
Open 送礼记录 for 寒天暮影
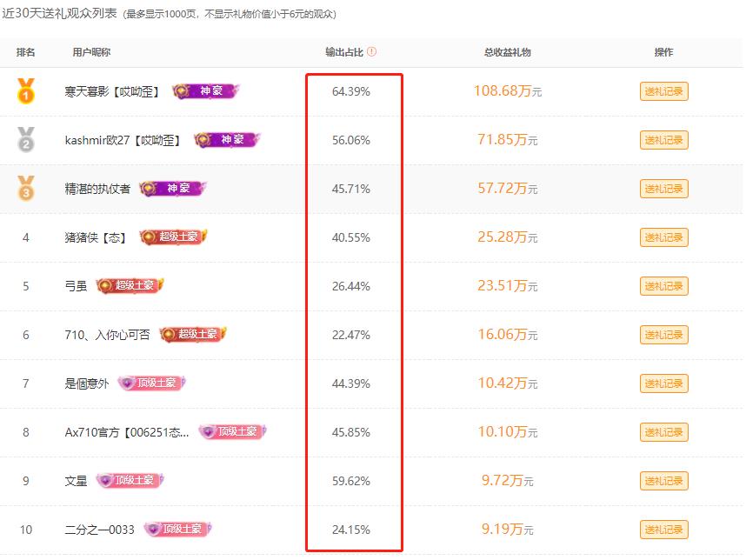[x=663, y=91]
